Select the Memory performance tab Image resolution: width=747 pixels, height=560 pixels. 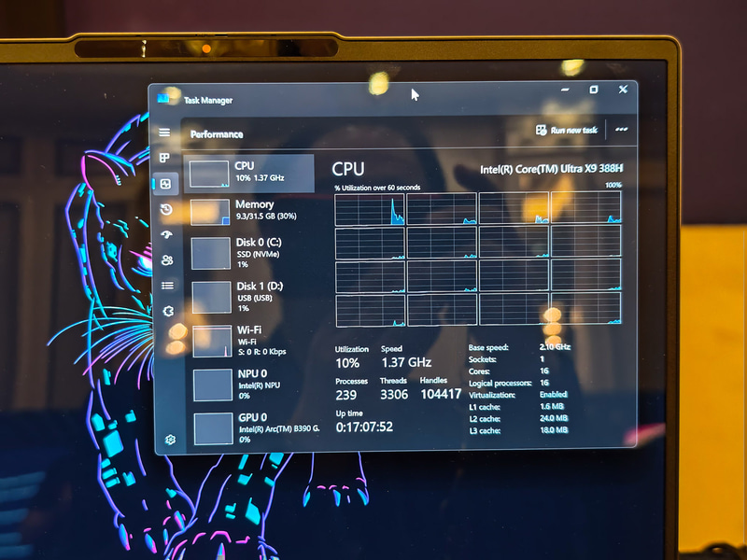click(x=252, y=210)
